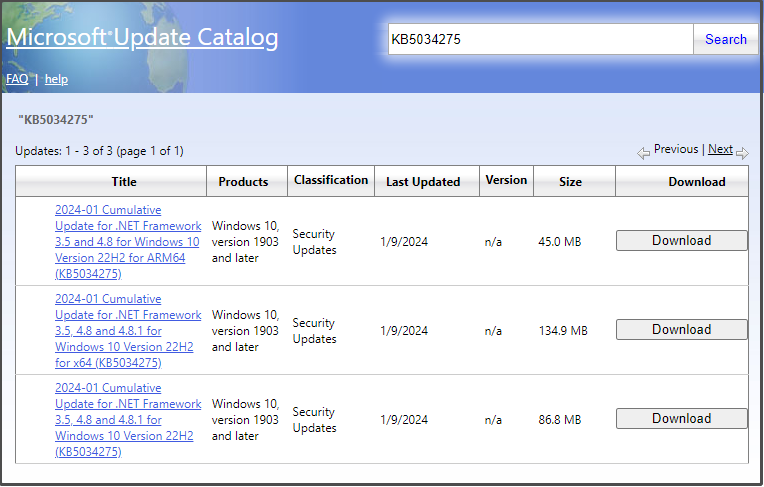The image size is (764, 487).
Task: Click Windows 10 products cell in x64 row
Action: pyautogui.click(x=246, y=331)
